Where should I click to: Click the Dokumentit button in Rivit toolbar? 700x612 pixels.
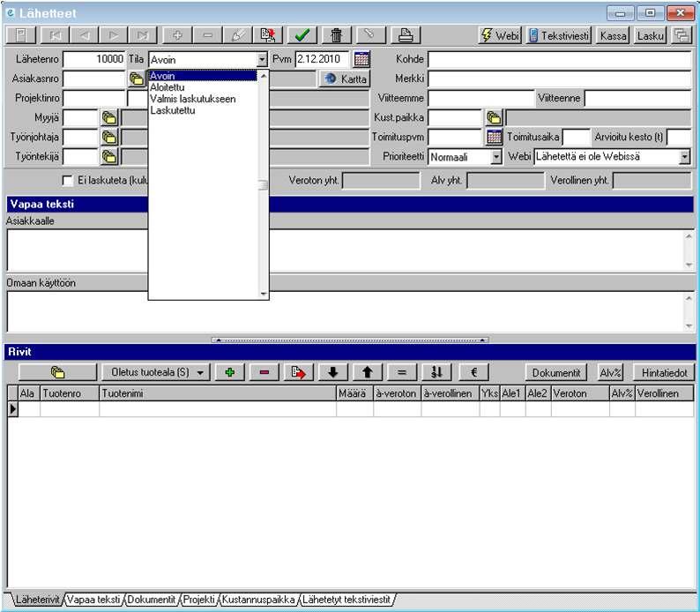tap(556, 372)
